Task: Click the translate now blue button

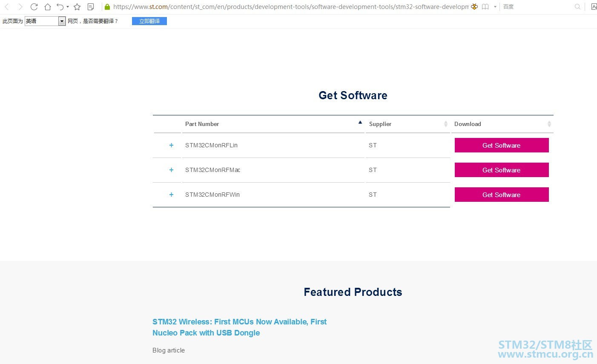Action: (149, 21)
